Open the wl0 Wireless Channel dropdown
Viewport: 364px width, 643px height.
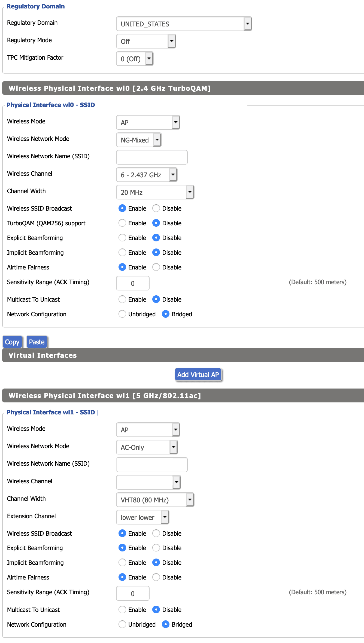tap(147, 175)
